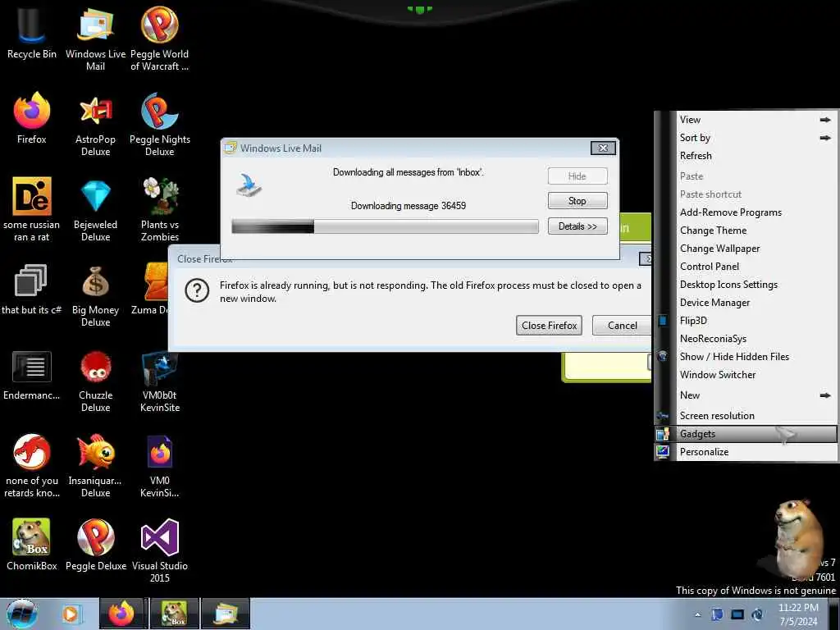Open the Windows Start orb
Image resolution: width=840 pixels, height=630 pixels.
click(x=22, y=614)
